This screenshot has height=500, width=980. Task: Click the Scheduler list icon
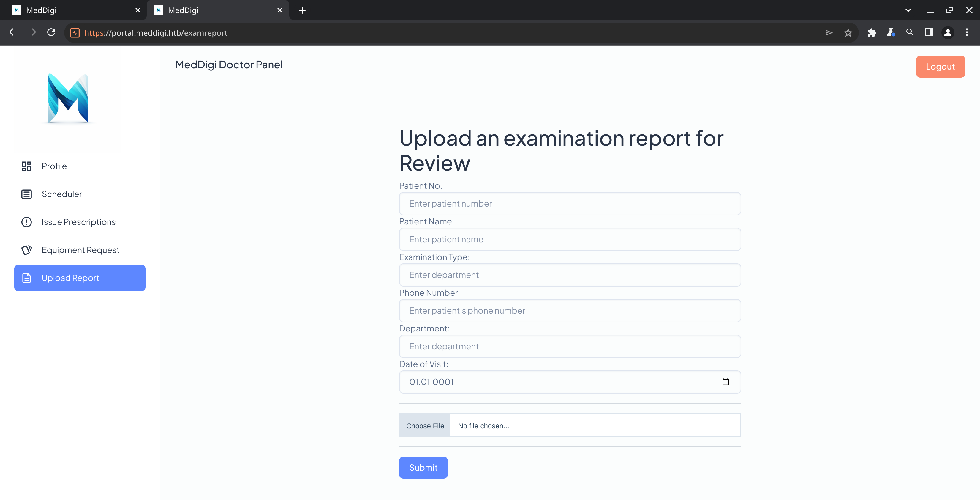pyautogui.click(x=26, y=194)
